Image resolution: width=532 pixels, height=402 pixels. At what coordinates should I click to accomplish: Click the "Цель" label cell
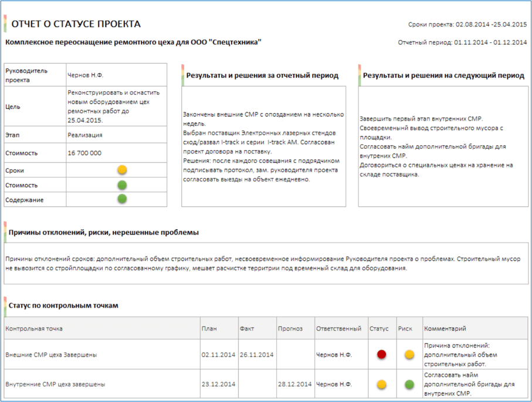pyautogui.click(x=35, y=107)
